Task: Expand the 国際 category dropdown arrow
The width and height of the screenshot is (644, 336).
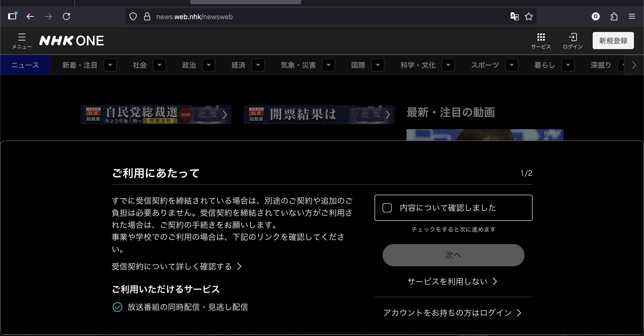Action: (378, 65)
